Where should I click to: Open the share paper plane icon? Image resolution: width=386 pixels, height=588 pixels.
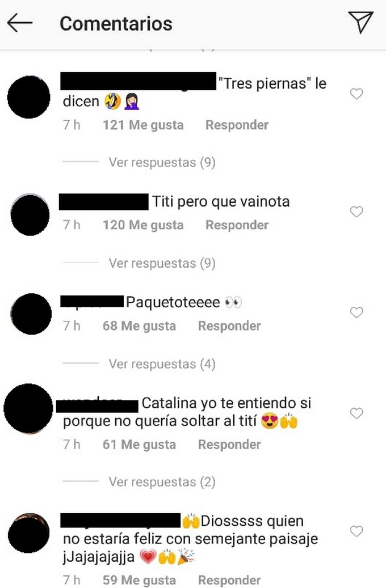360,22
